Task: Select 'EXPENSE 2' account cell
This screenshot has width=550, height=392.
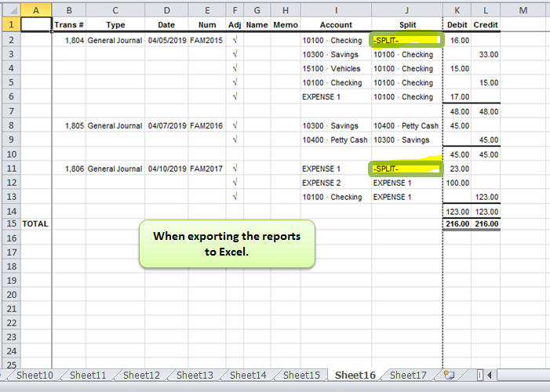Action: [x=336, y=183]
